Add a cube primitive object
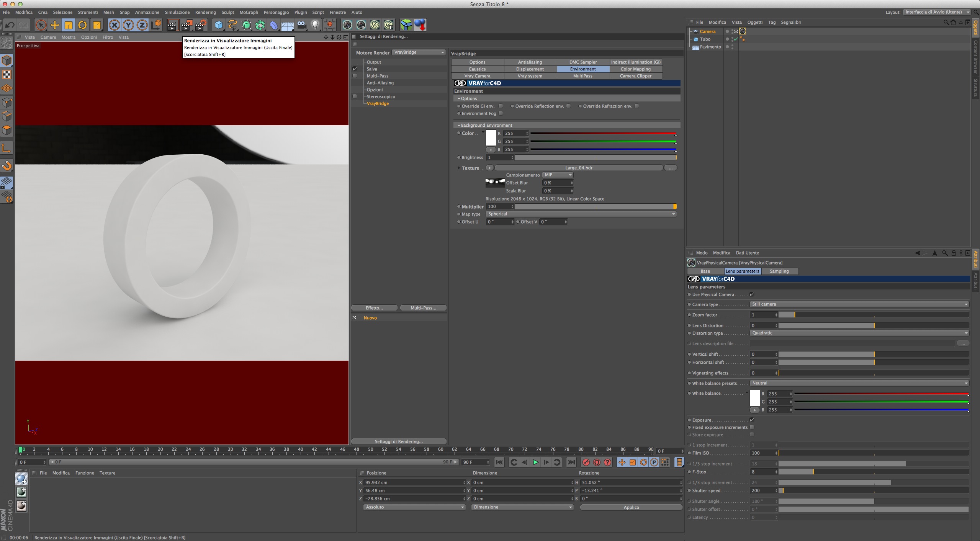Screen dimensions: 980x541 218,25
